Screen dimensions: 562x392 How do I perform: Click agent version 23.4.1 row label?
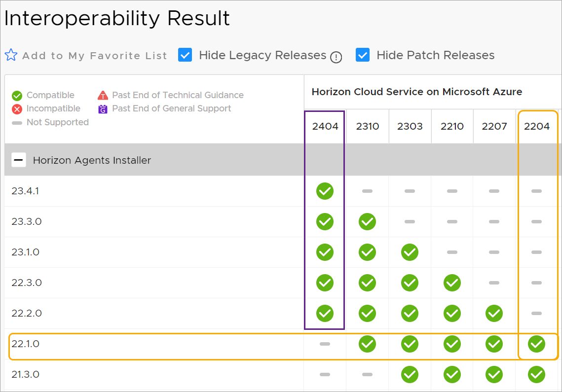[x=25, y=191]
